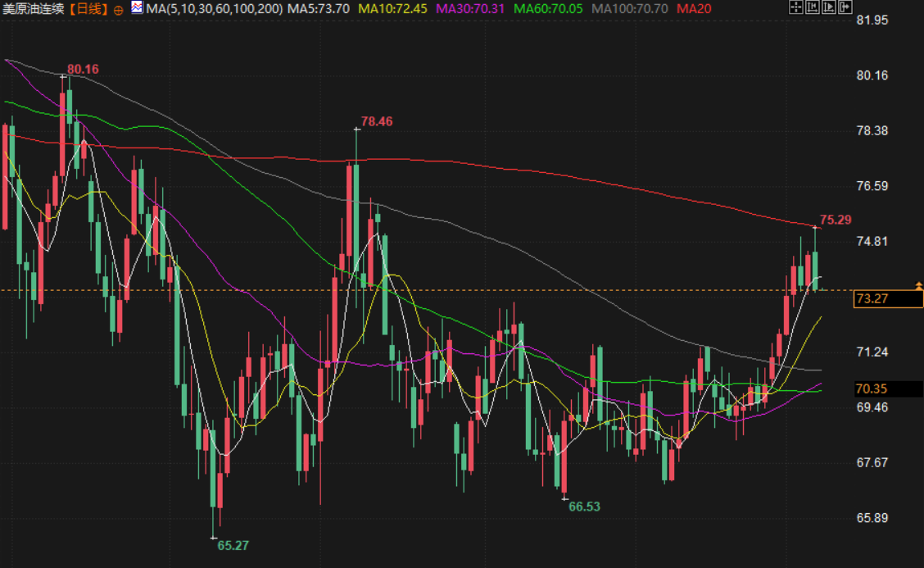This screenshot has height=568, width=924.
Task: Click the 78.38 price axis label
Action: click(x=872, y=130)
